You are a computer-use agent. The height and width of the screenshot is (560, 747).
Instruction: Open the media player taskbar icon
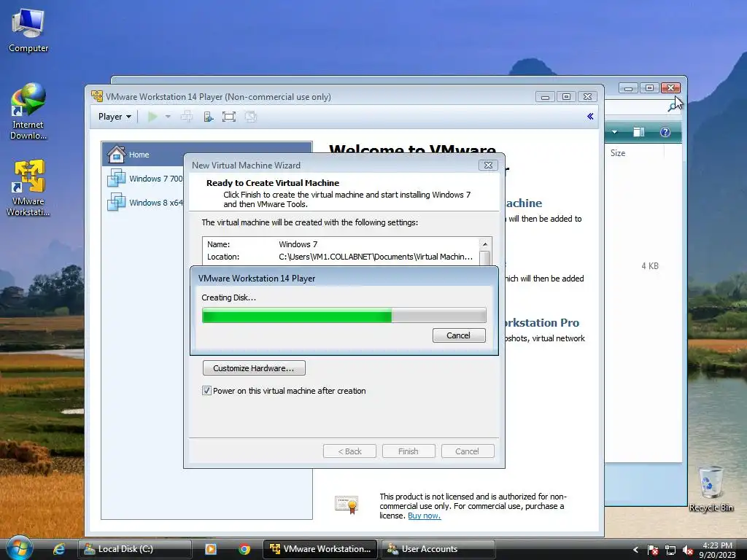tap(210, 549)
